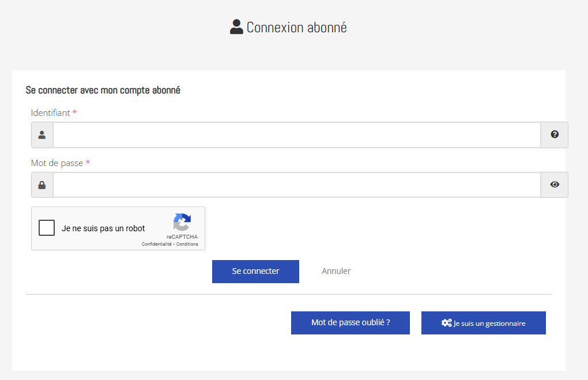
Task: Open the reCAPTCHA Confidentialité link
Action: [x=157, y=244]
